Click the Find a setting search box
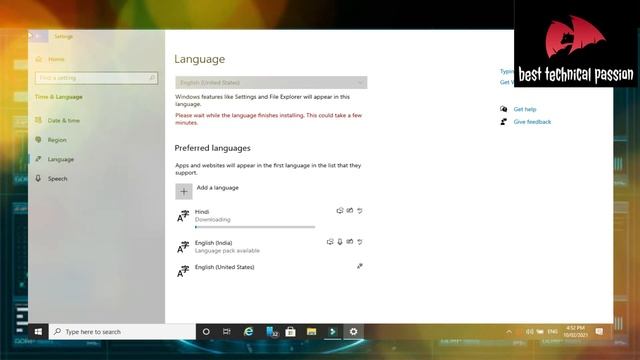This screenshot has width=640, height=360. point(96,78)
